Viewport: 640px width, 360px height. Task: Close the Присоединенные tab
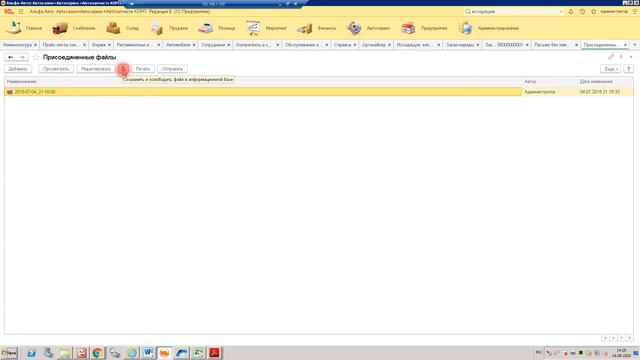point(625,45)
